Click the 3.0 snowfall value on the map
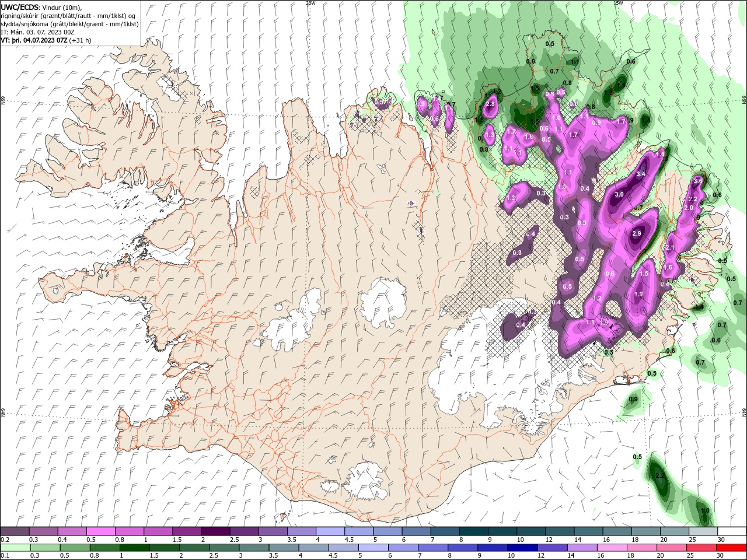The image size is (747, 560). [x=619, y=194]
